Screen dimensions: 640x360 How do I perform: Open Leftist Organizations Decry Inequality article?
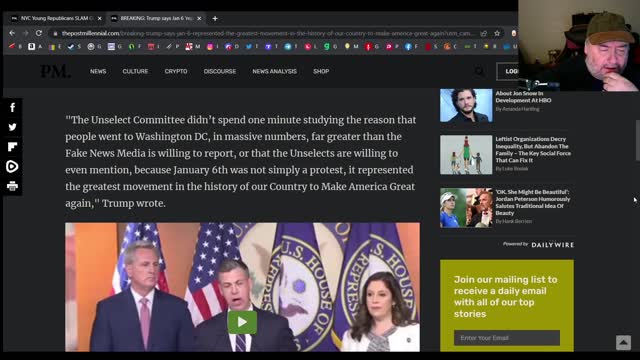[533, 149]
